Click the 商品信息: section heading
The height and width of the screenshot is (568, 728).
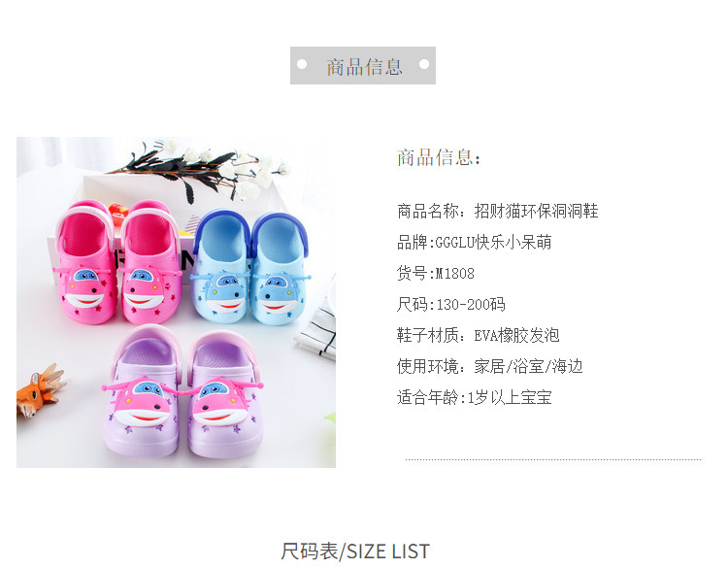click(439, 157)
